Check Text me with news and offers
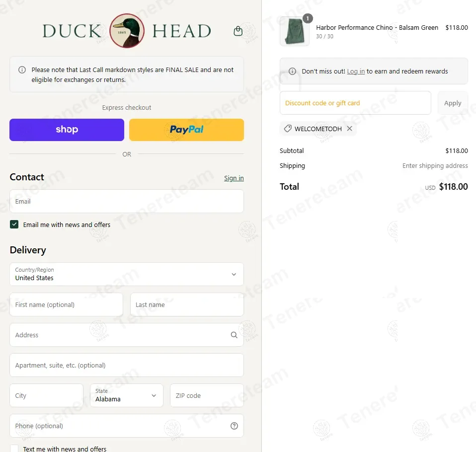476x452 pixels. (x=14, y=449)
